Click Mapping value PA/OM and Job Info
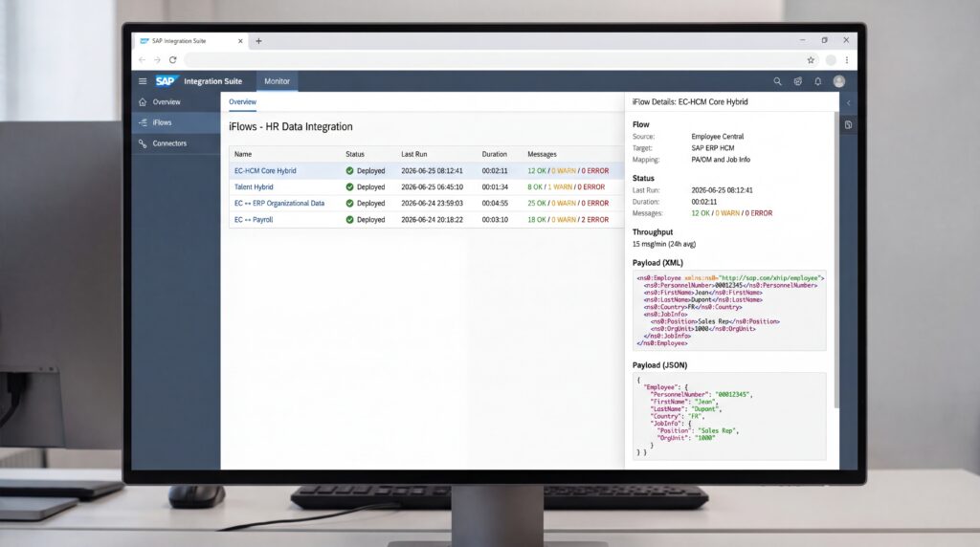The image size is (980, 547). [x=721, y=160]
